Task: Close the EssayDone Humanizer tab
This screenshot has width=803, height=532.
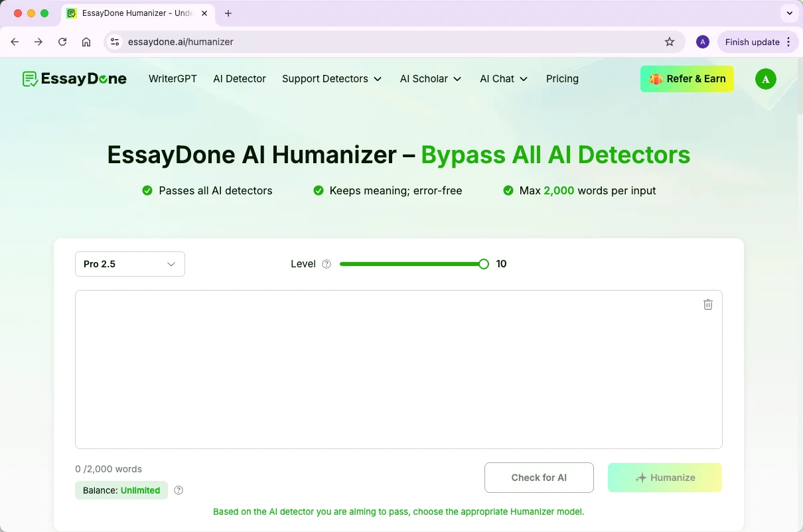Action: [x=205, y=13]
